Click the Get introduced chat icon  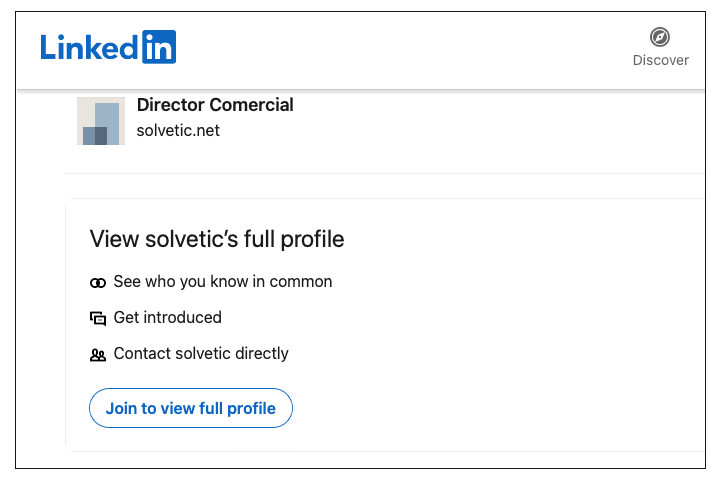(98, 319)
